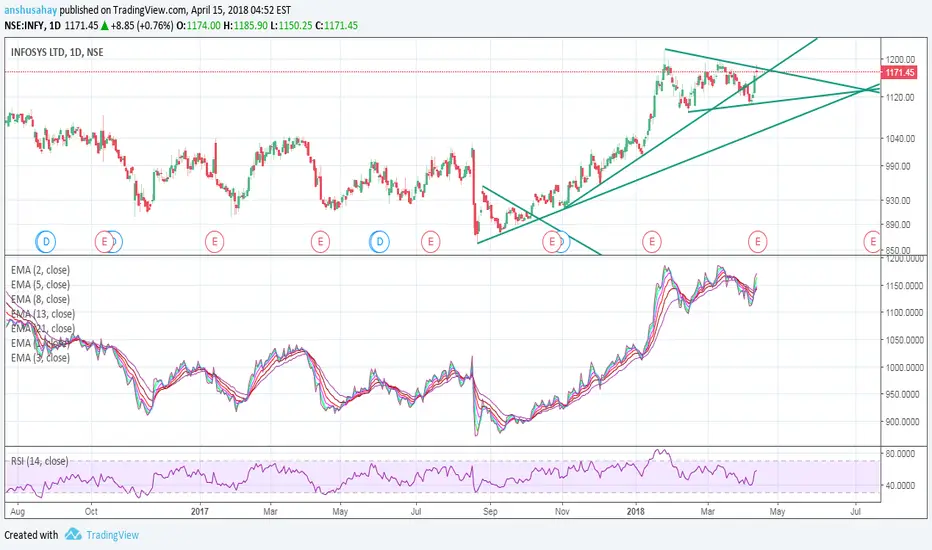This screenshot has width=932, height=550.
Task: Select the EMA (13, close) indicator label
Action: pos(43,314)
